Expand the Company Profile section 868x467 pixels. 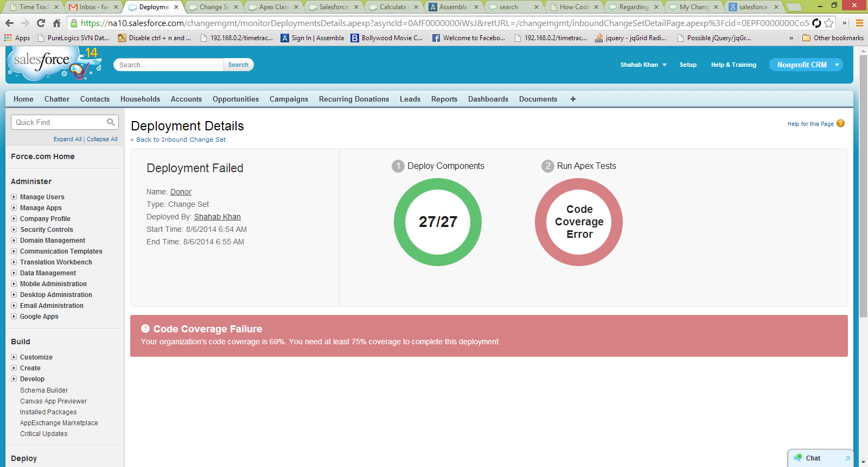14,218
